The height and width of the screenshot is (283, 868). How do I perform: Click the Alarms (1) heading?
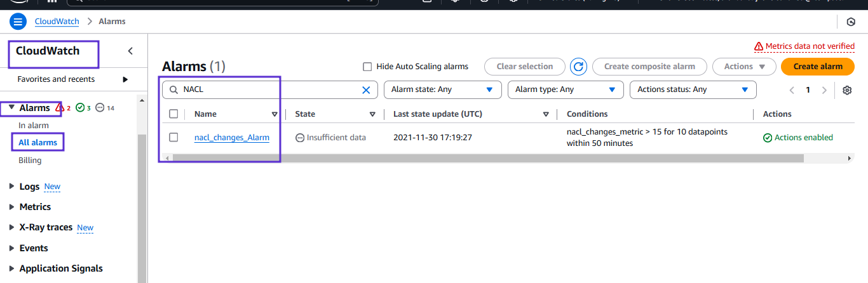point(194,67)
